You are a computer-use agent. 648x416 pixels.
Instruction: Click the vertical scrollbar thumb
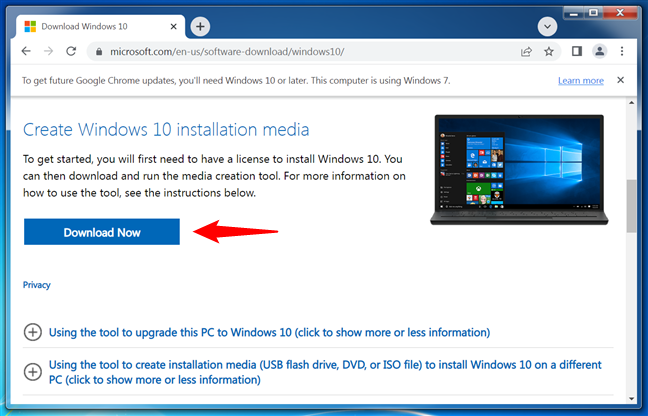(x=631, y=206)
